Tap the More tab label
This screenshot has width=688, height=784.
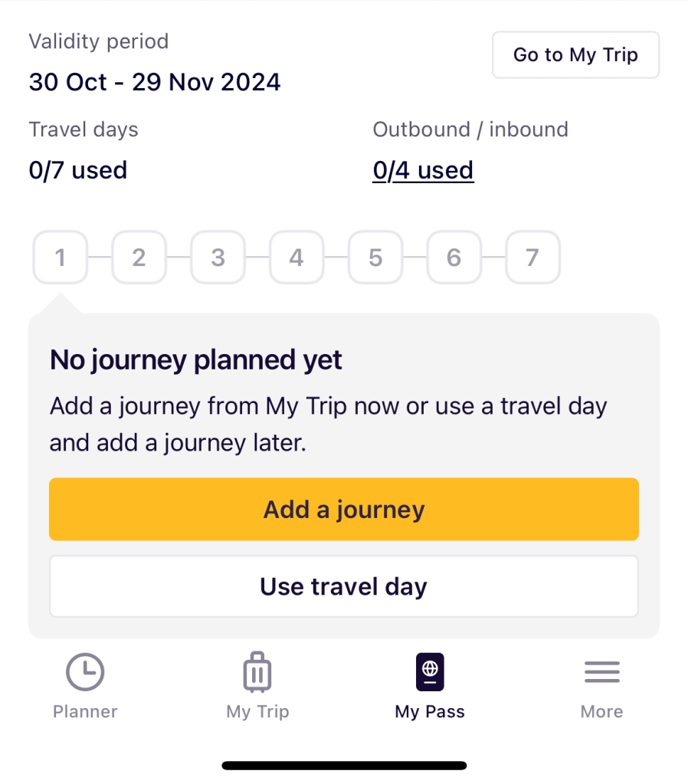(602, 711)
